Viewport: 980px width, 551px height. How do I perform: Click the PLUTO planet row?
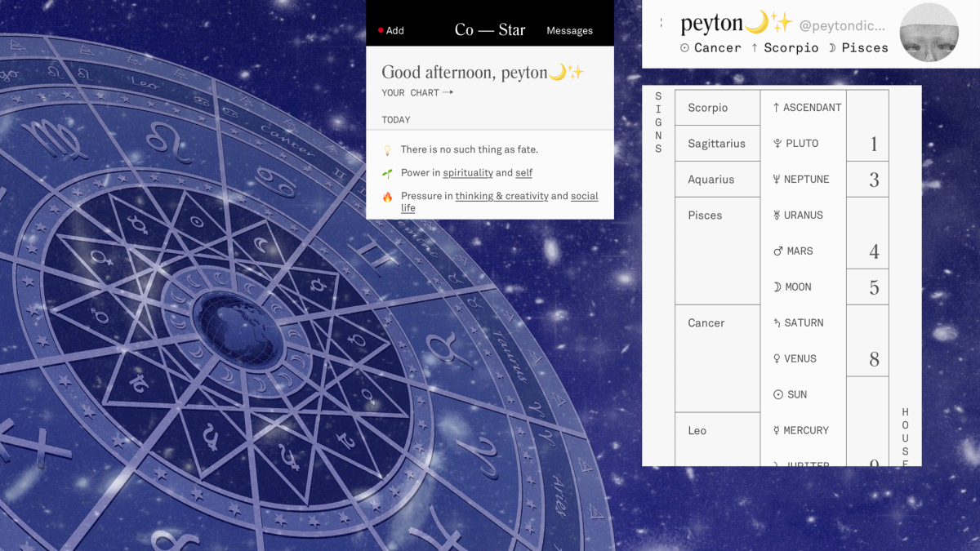pyautogui.click(x=795, y=144)
